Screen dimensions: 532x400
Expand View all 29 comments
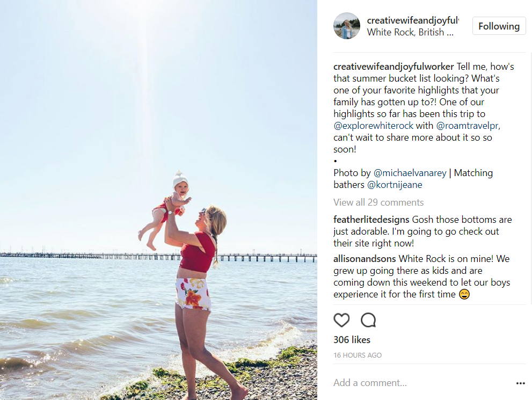click(x=378, y=202)
